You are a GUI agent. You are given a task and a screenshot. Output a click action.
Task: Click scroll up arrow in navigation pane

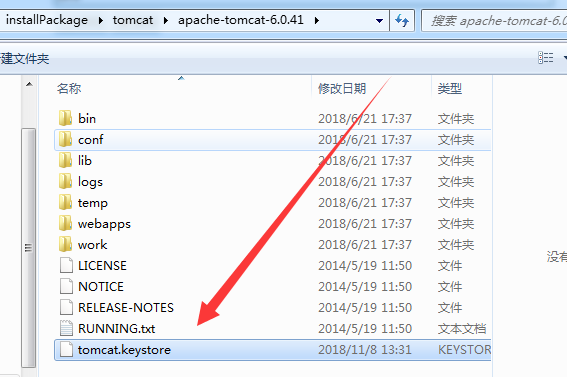coord(29,85)
